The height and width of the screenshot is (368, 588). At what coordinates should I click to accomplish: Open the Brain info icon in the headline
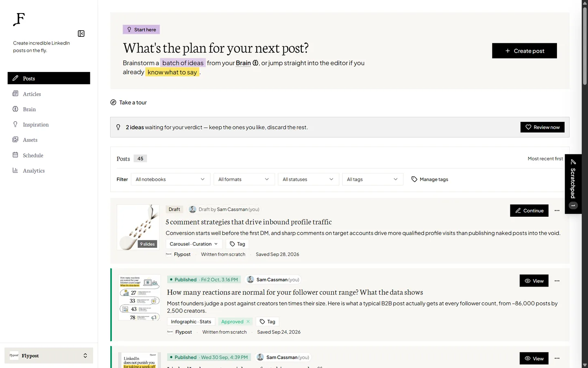(256, 63)
